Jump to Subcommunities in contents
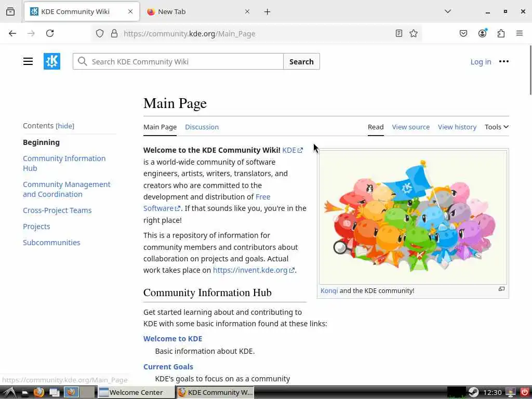The image size is (532, 399). [51, 243]
